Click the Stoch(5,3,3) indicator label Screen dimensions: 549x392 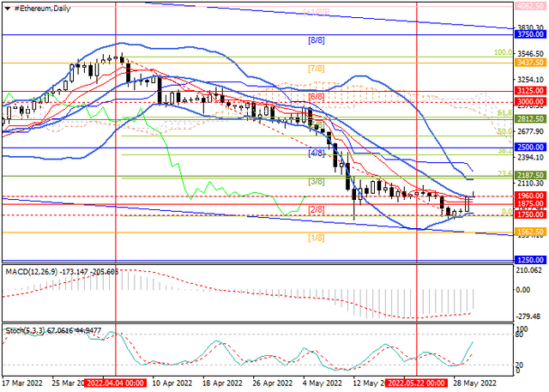[x=25, y=330]
